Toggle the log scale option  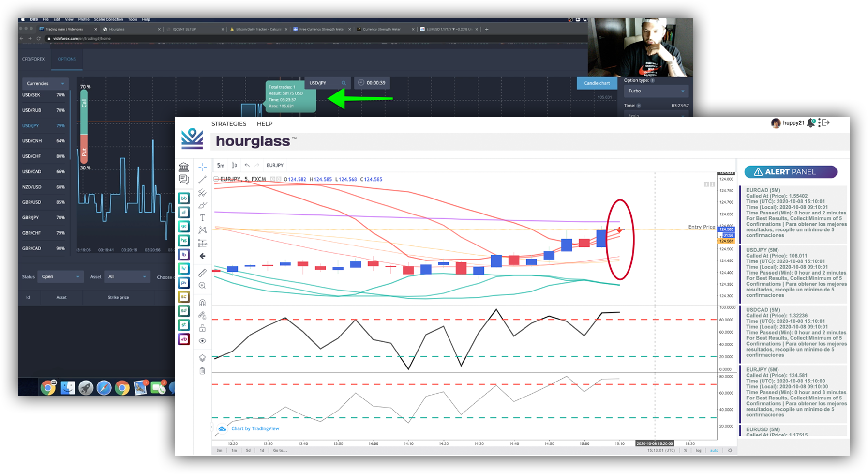pyautogui.click(x=699, y=450)
